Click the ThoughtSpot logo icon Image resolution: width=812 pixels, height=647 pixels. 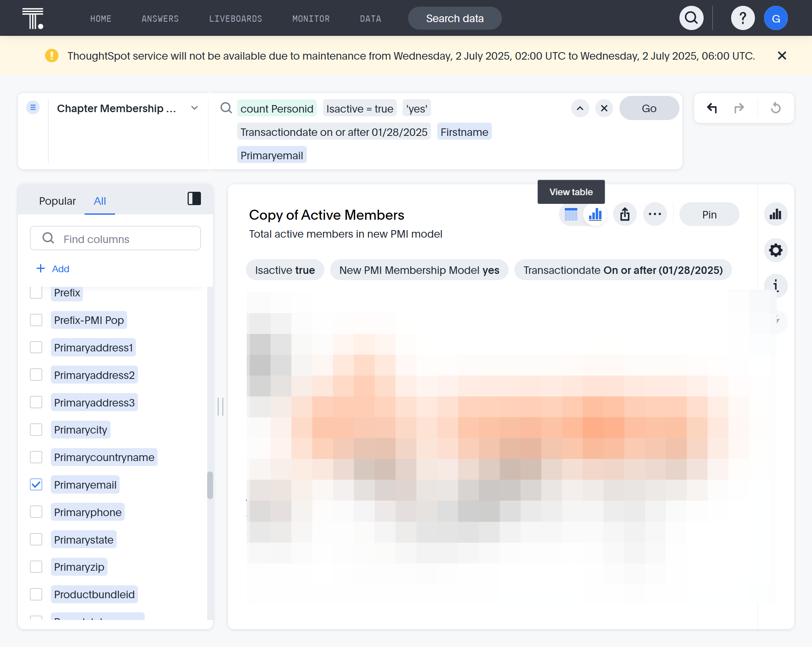click(x=33, y=18)
